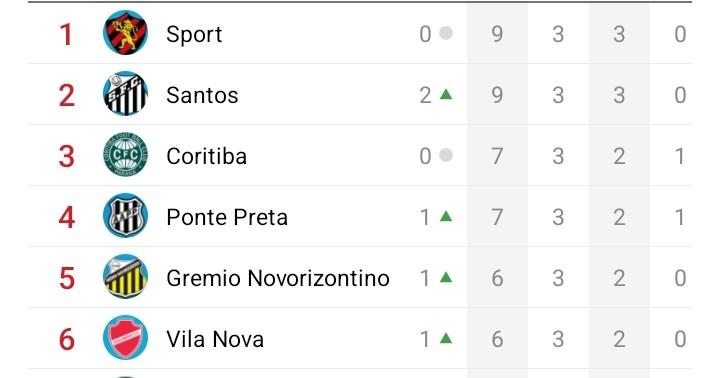Open the Coritiba club crest
The height and width of the screenshot is (378, 720).
pos(125,155)
